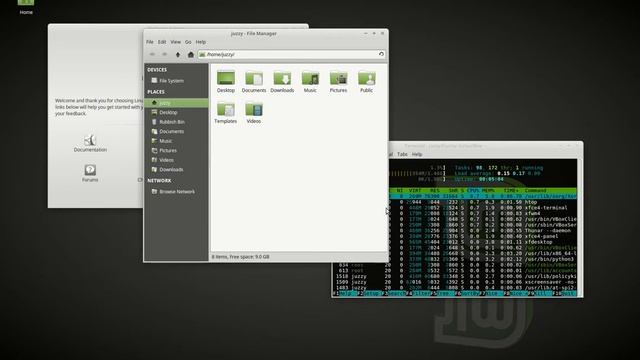Image resolution: width=640 pixels, height=360 pixels.
Task: Open the Help menu in File Manager
Action: point(200,42)
